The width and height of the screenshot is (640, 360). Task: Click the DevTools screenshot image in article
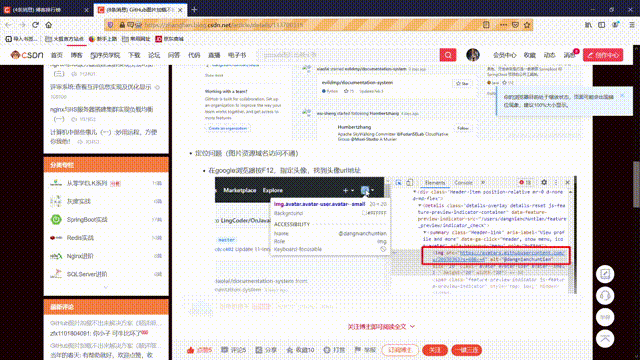[x=396, y=235]
